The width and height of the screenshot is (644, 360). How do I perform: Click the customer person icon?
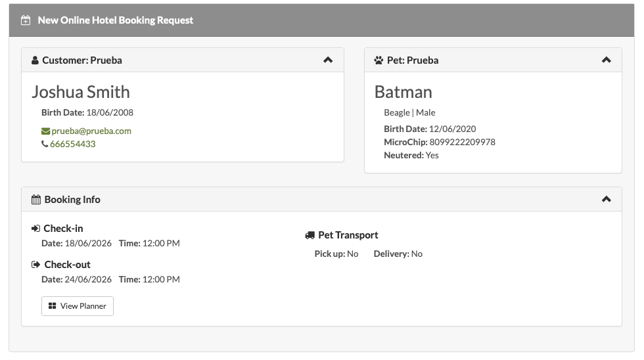[x=35, y=60]
